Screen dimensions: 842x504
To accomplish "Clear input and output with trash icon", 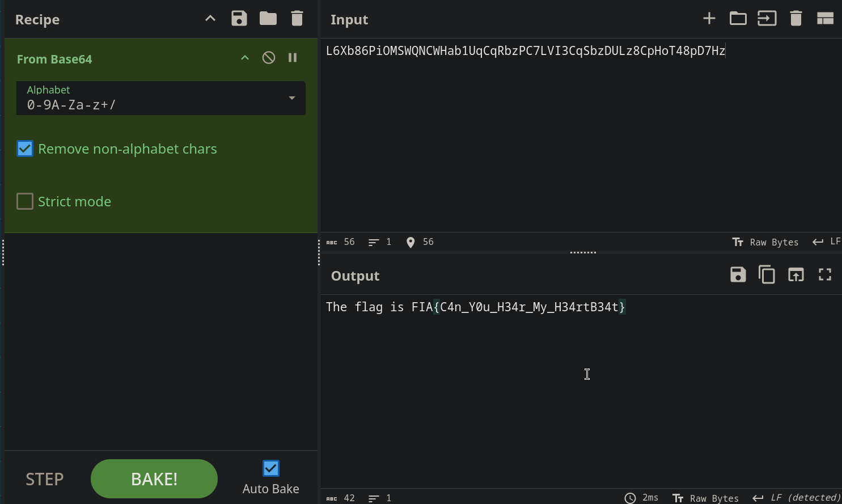I will click(x=796, y=19).
